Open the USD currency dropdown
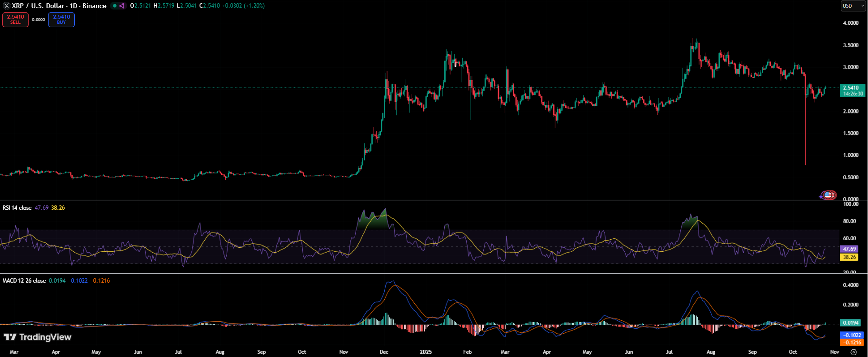This screenshot has height=357, width=868. (853, 6)
